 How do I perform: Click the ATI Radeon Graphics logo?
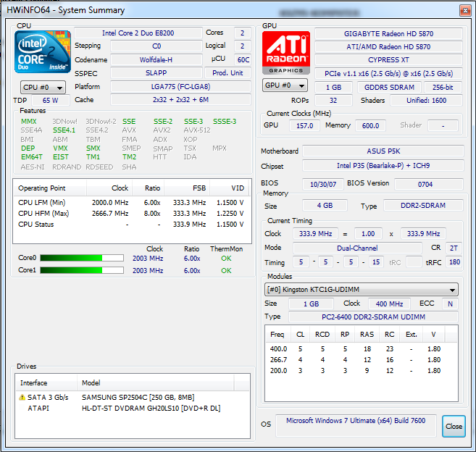point(286,53)
